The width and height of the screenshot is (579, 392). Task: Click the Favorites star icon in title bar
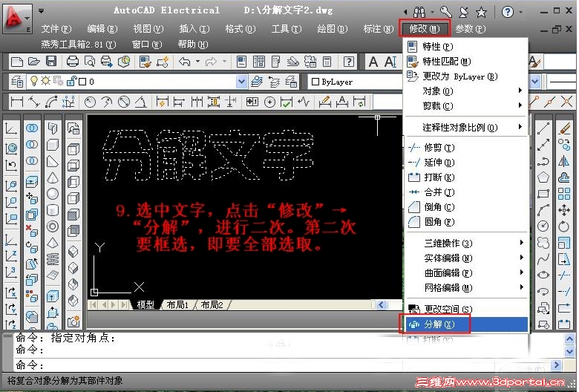(x=481, y=12)
